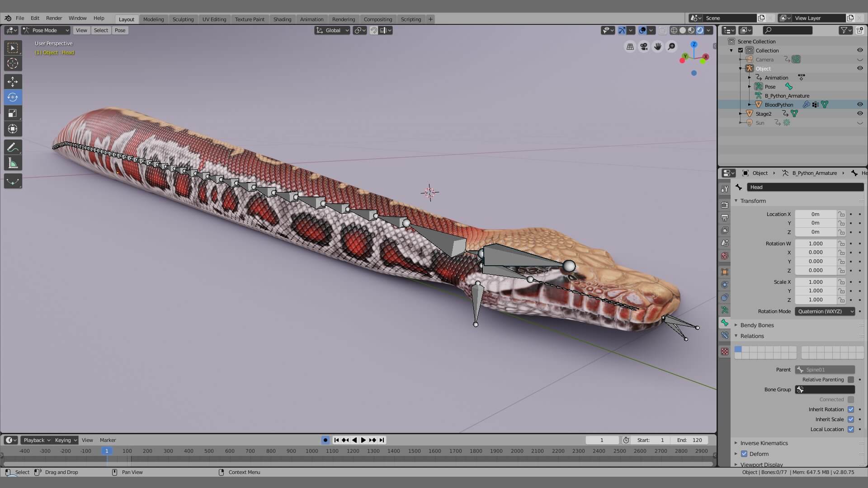
Task: Open the Texture properties tab
Action: pyautogui.click(x=725, y=351)
